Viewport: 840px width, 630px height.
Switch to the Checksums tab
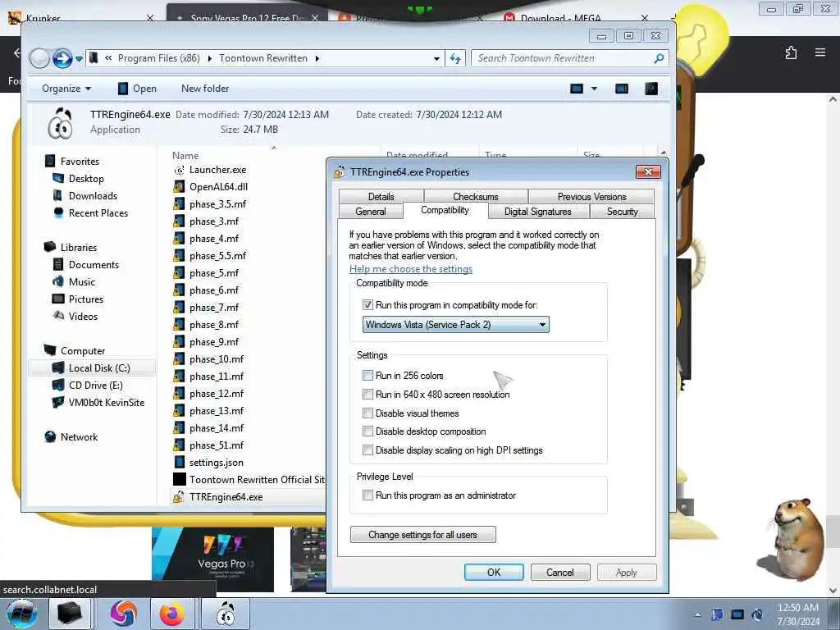point(476,197)
